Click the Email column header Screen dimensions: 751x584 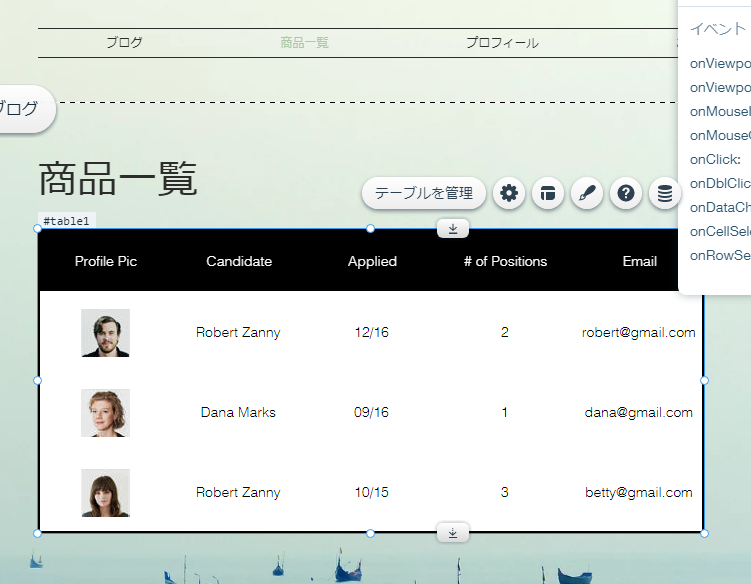(639, 261)
